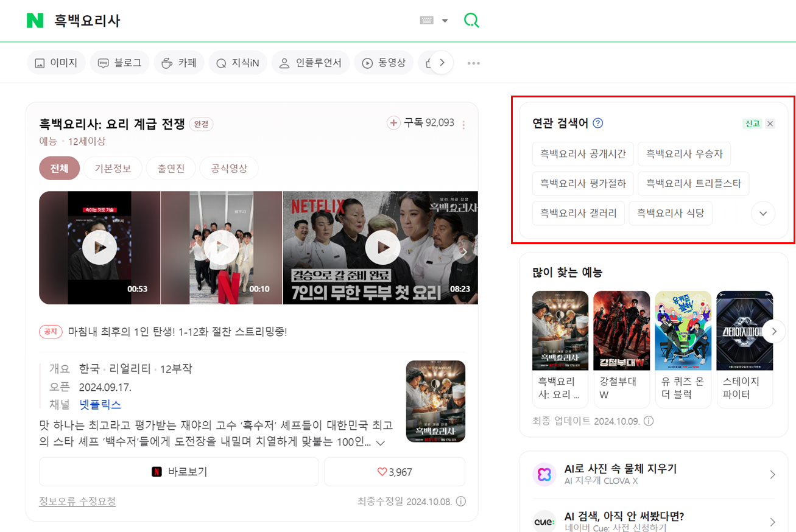Viewport: 796px width, 532px height.
Task: Select the 공식영상 filter pill
Action: click(229, 169)
